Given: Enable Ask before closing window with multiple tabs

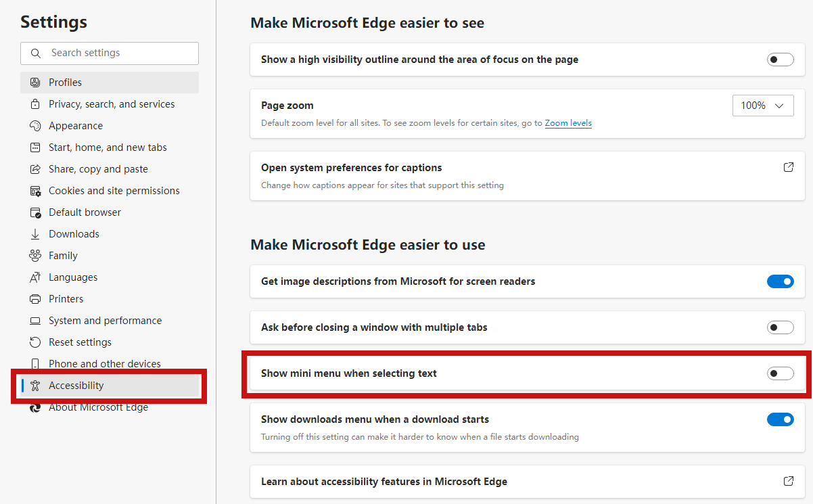Looking at the screenshot, I should (x=780, y=327).
